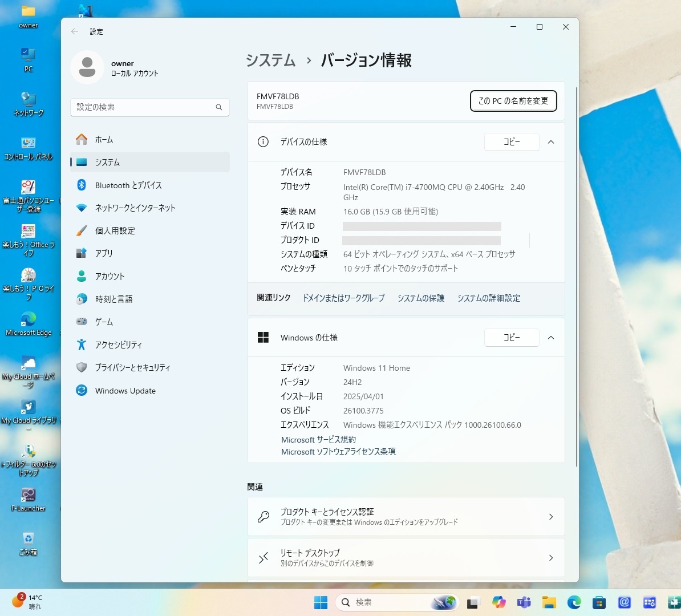Click the device specification info icon
This screenshot has height=616, width=681.
(263, 141)
